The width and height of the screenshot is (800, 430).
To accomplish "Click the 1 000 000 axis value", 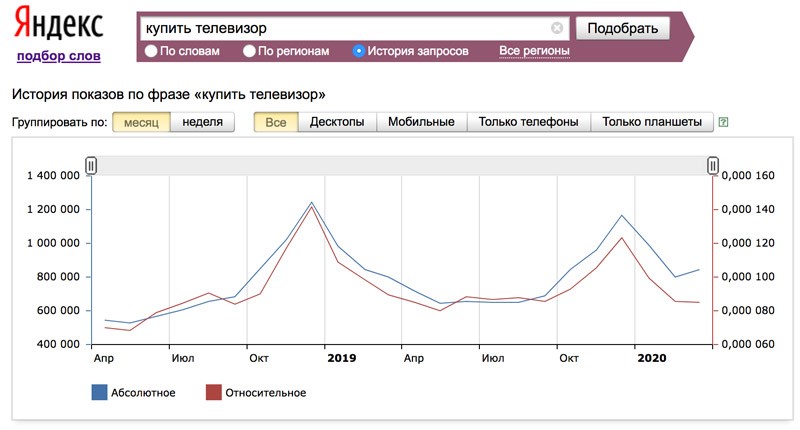I will tap(53, 243).
